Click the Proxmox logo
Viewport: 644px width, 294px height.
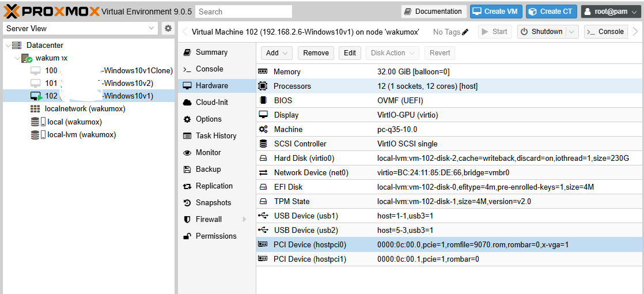tap(52, 11)
